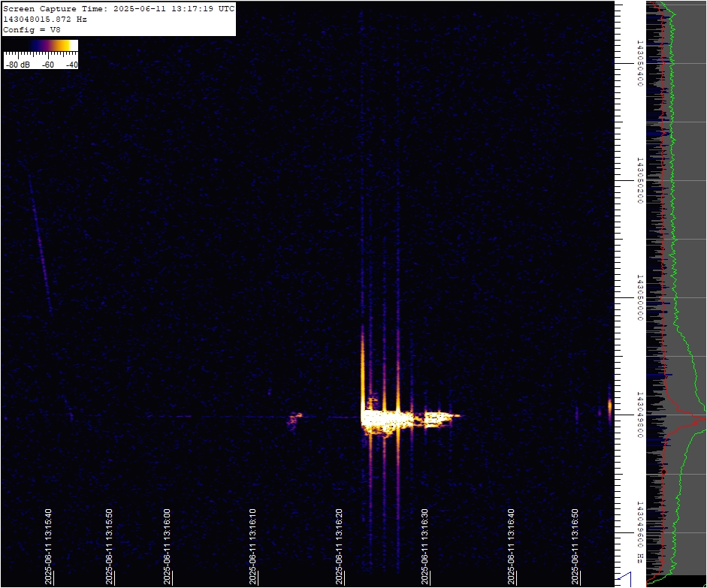Click the 13:16:10 time axis marker
Image resolution: width=707 pixels, height=588 pixels.
252,547
